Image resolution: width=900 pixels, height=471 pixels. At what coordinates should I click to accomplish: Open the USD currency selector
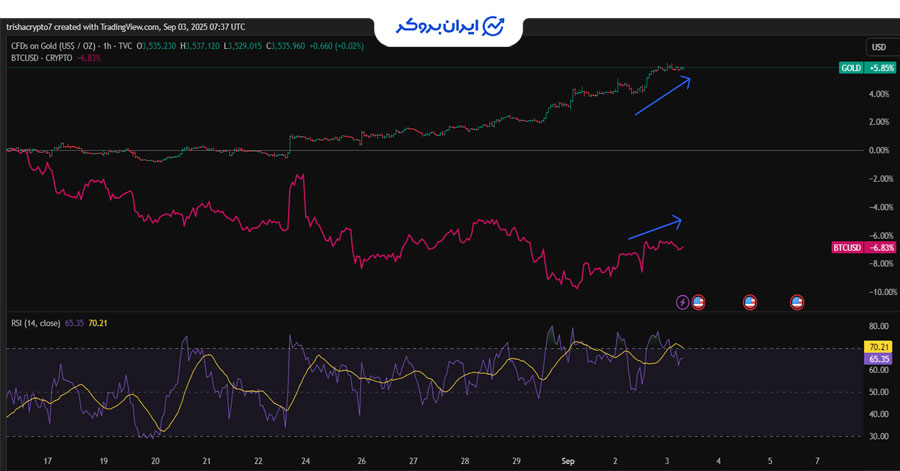click(879, 47)
